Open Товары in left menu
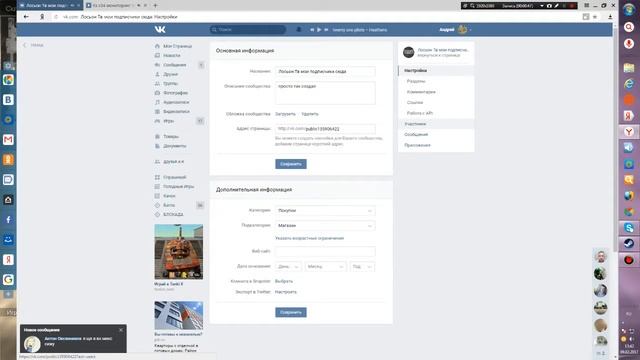The height and width of the screenshot is (360, 640). (x=171, y=136)
